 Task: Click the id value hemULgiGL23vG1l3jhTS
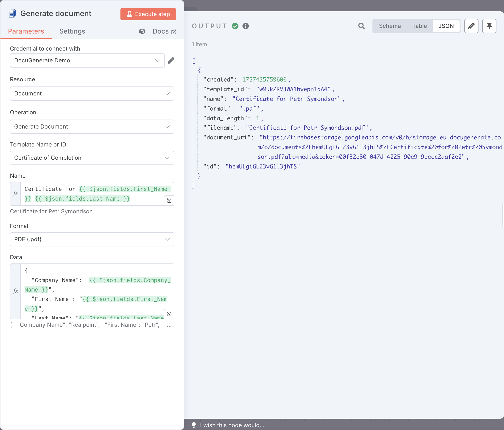263,167
